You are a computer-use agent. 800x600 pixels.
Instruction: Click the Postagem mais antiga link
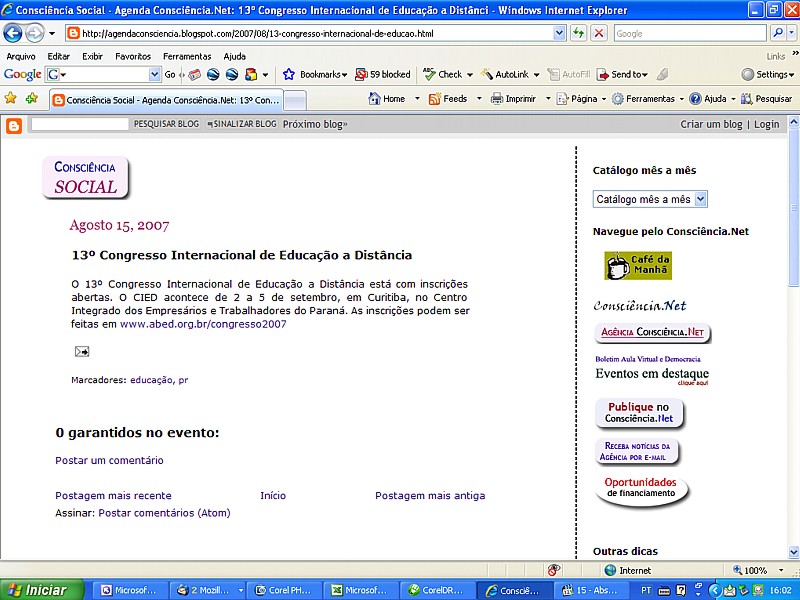pos(430,495)
